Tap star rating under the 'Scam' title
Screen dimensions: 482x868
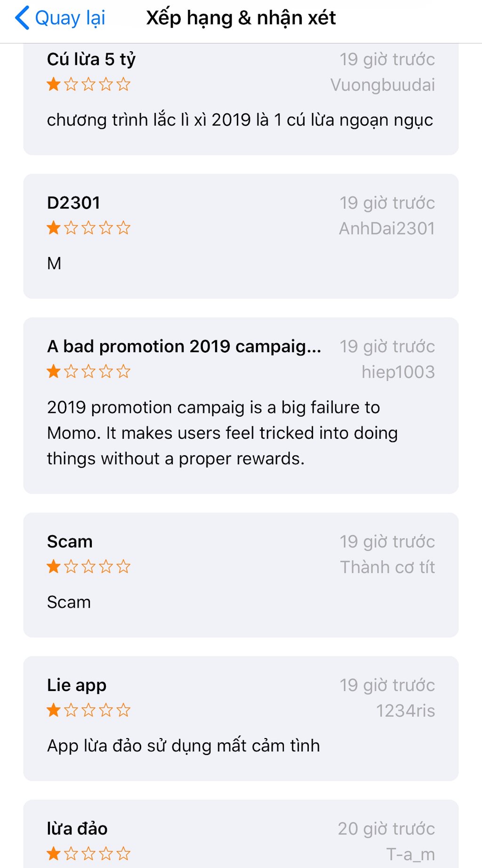(88, 567)
